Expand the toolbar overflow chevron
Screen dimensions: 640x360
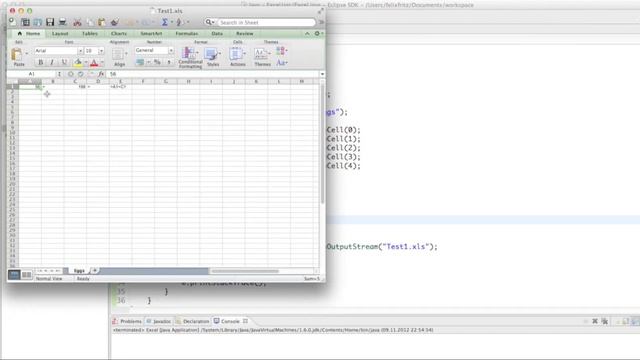[x=321, y=22]
